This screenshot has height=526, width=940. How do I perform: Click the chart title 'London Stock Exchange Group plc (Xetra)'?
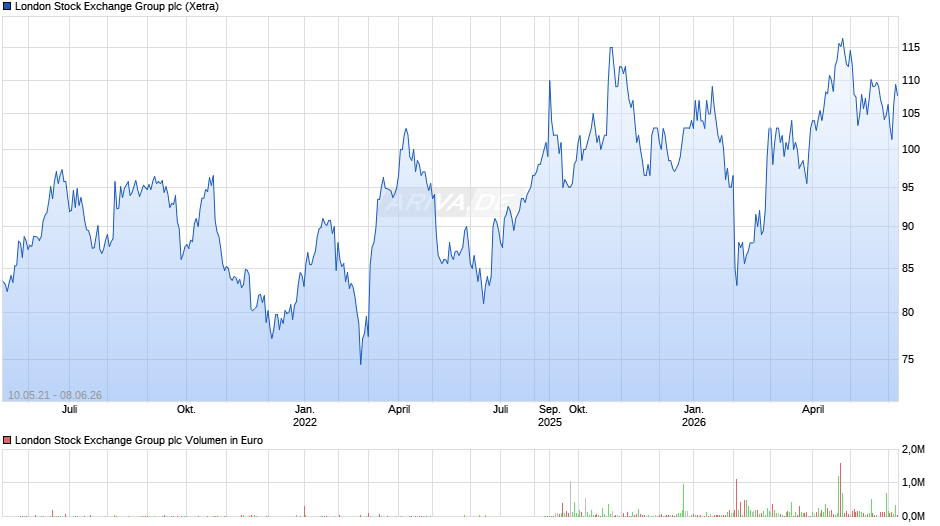click(x=117, y=7)
